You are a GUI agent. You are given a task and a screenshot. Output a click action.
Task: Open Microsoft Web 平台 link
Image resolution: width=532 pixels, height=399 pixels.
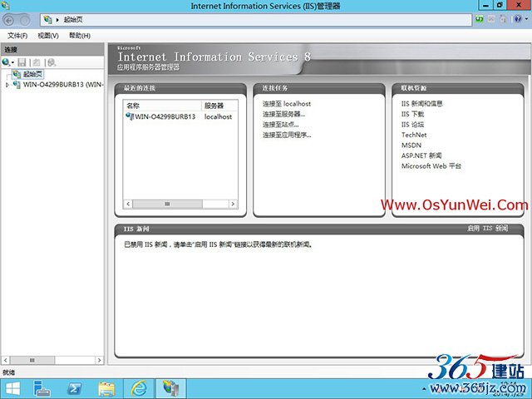pyautogui.click(x=431, y=166)
